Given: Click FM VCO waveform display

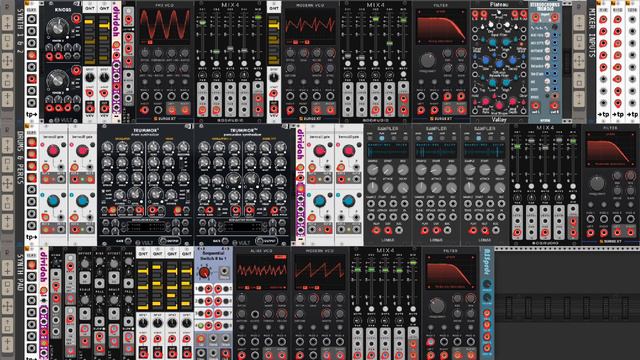Looking at the screenshot, I should tap(164, 26).
